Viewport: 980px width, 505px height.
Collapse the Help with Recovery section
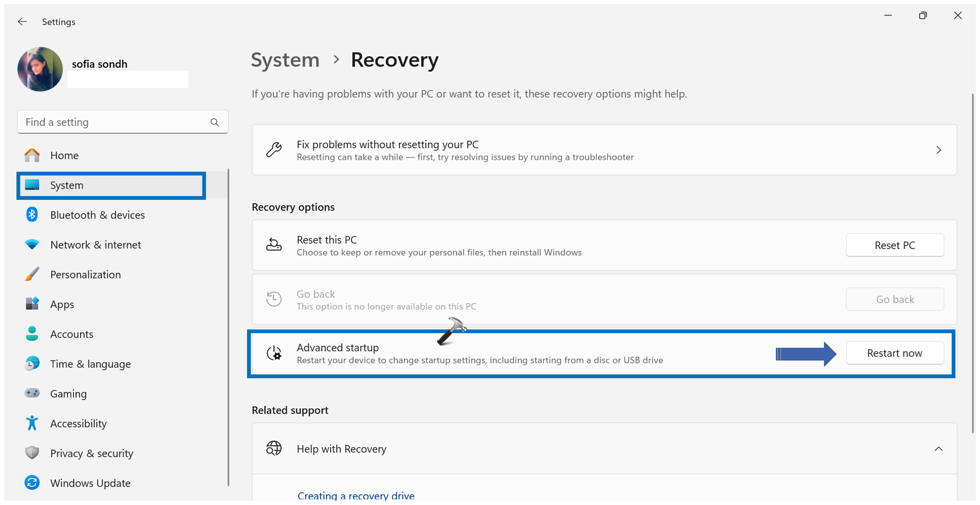click(938, 449)
